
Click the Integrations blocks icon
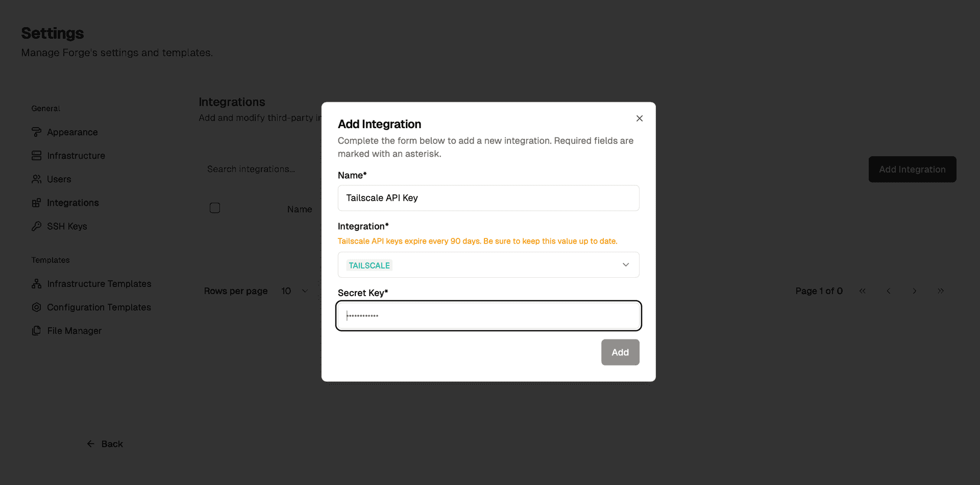click(36, 203)
